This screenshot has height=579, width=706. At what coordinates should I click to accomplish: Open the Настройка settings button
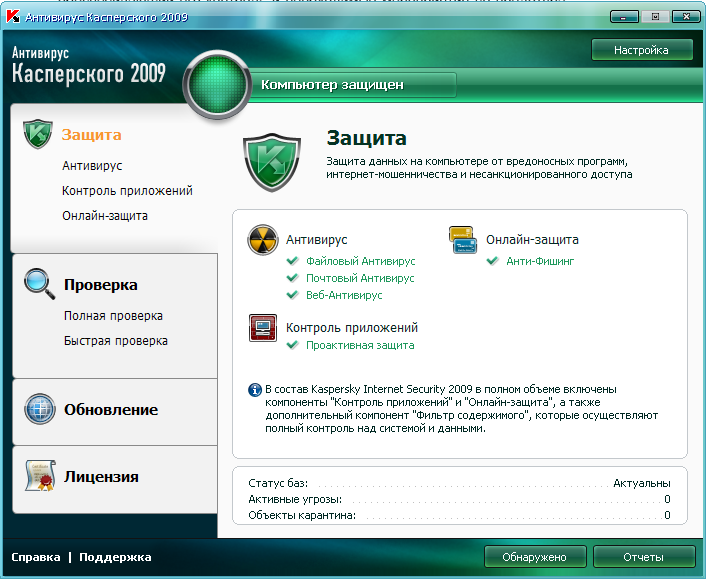click(642, 50)
